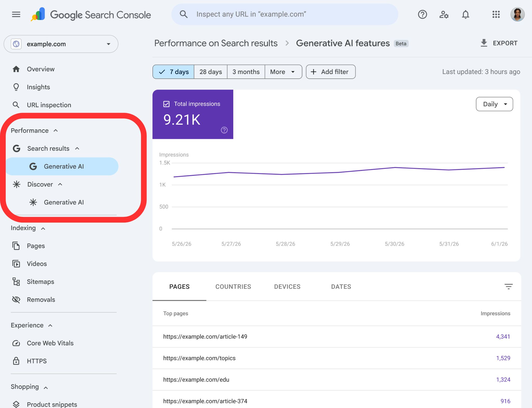Click the example.com property globe icon

tap(16, 44)
